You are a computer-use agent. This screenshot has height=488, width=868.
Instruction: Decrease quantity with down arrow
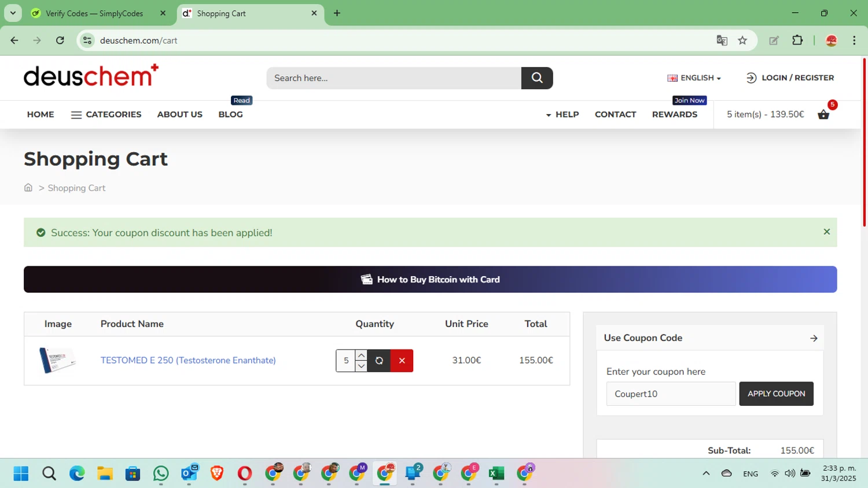coord(361,366)
